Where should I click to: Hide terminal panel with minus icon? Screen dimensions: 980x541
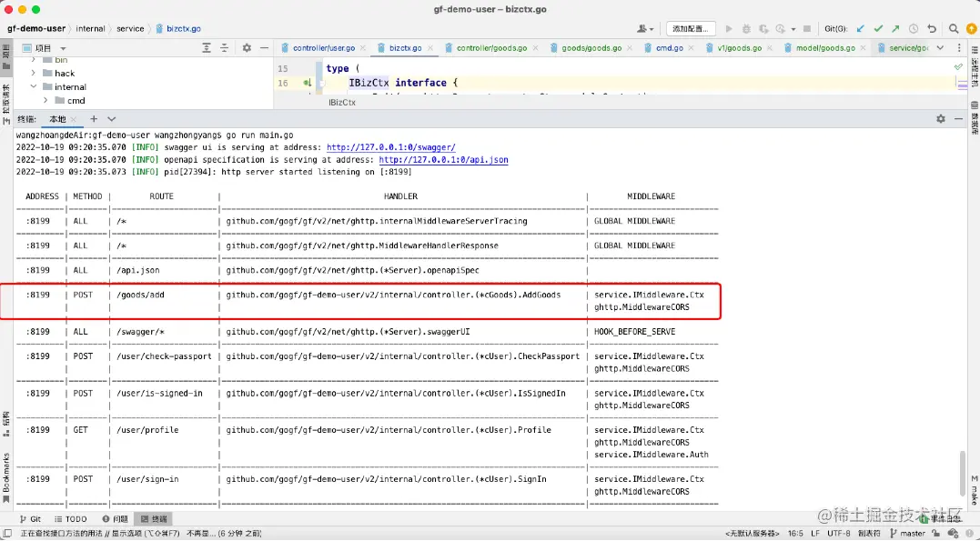pos(959,119)
